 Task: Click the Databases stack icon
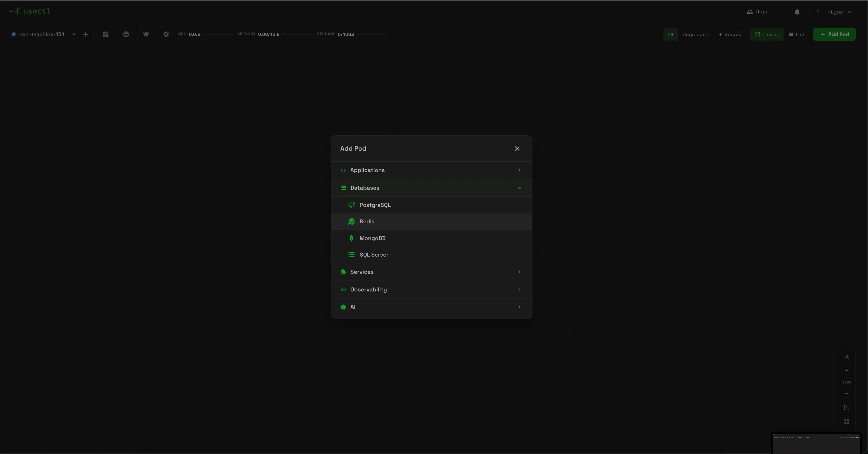(x=343, y=188)
